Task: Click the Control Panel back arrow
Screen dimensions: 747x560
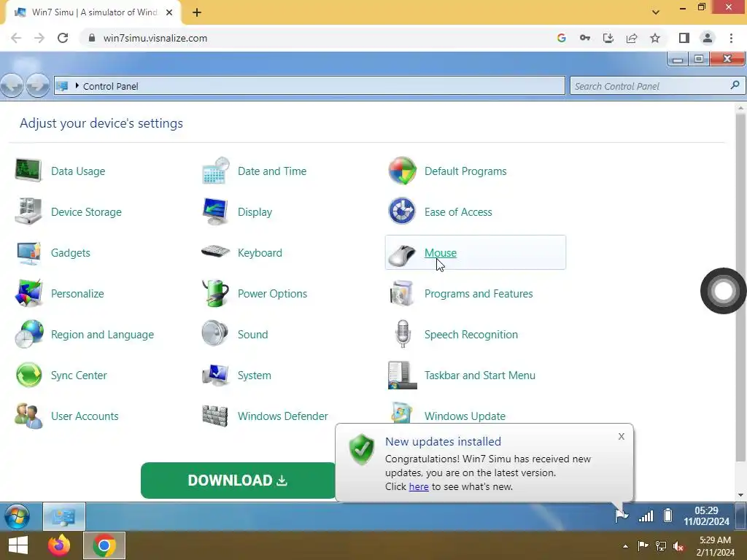Action: tap(12, 86)
